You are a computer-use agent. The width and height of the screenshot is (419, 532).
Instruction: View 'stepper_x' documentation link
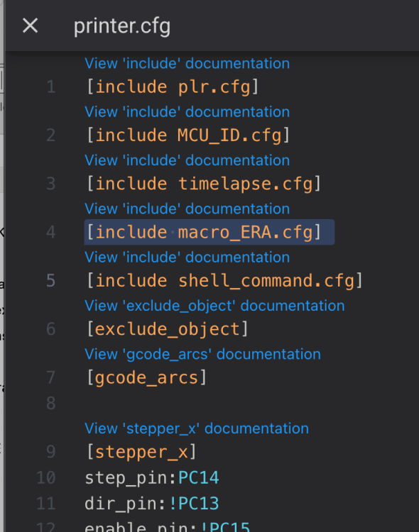(x=197, y=429)
